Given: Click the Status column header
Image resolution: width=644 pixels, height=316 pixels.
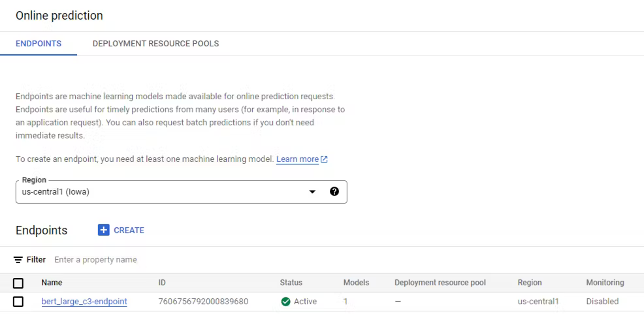Looking at the screenshot, I should (x=291, y=283).
